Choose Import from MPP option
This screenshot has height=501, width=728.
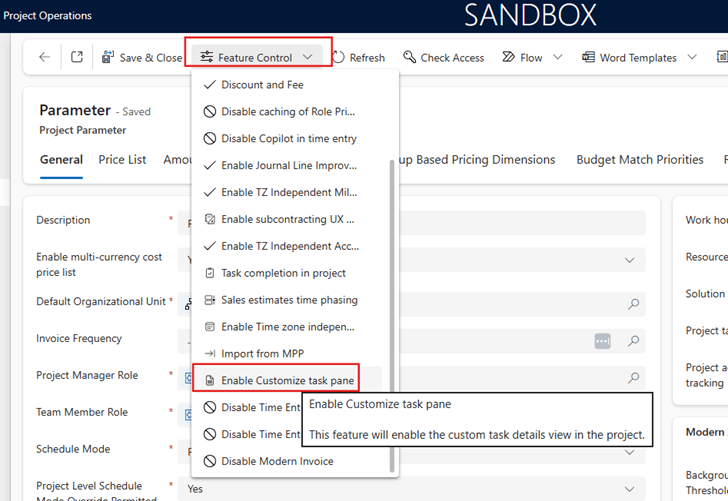(262, 354)
